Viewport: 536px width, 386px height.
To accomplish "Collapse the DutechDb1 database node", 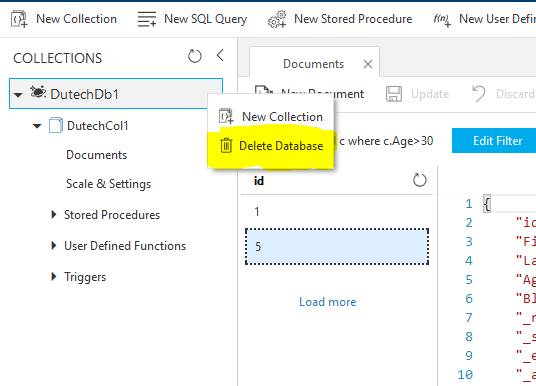I will click(x=18, y=94).
